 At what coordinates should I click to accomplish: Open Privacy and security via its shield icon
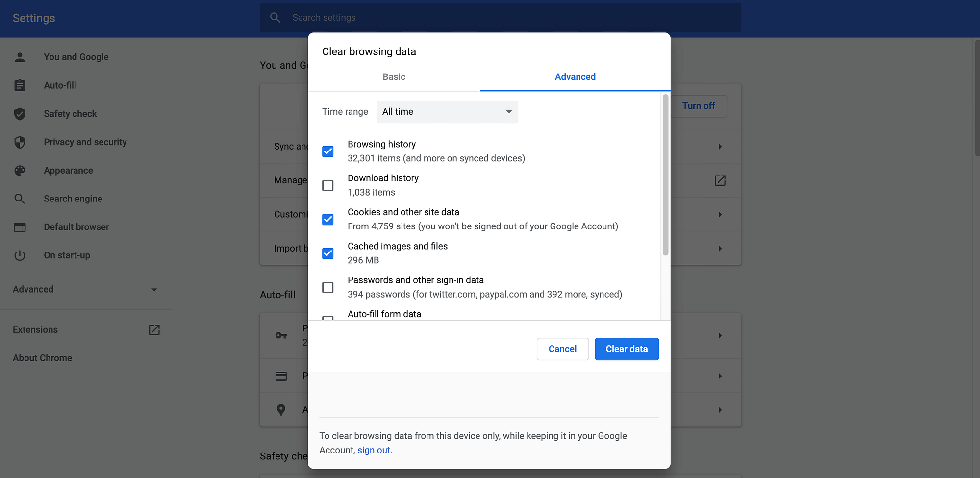pos(20,142)
